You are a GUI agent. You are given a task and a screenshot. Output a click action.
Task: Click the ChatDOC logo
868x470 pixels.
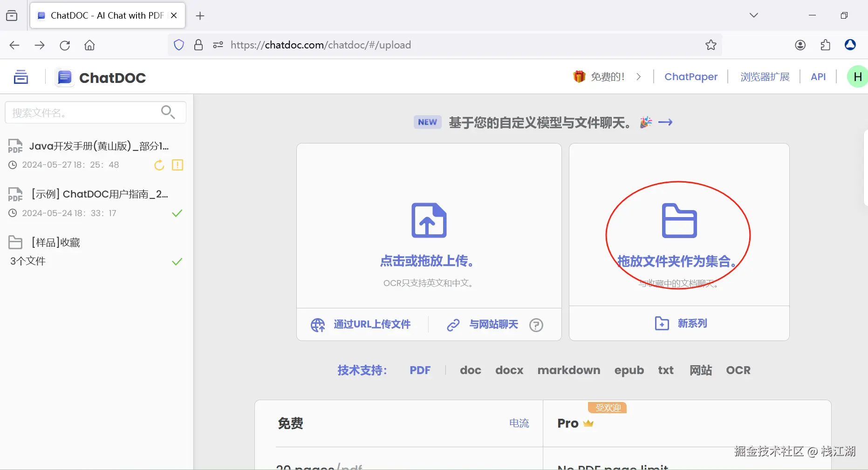101,77
